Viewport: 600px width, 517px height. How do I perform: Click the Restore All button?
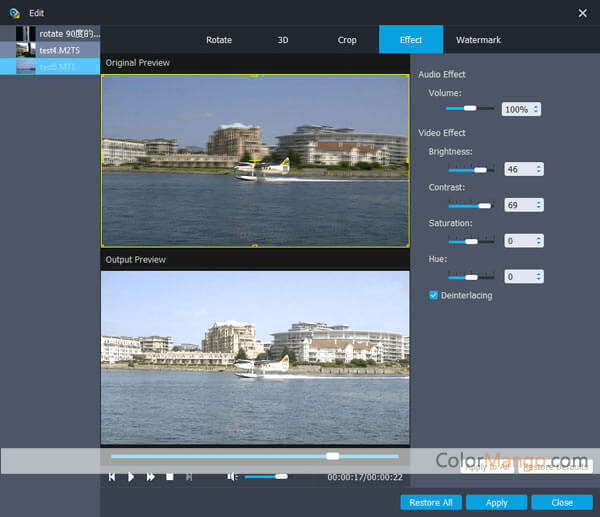[x=431, y=502]
